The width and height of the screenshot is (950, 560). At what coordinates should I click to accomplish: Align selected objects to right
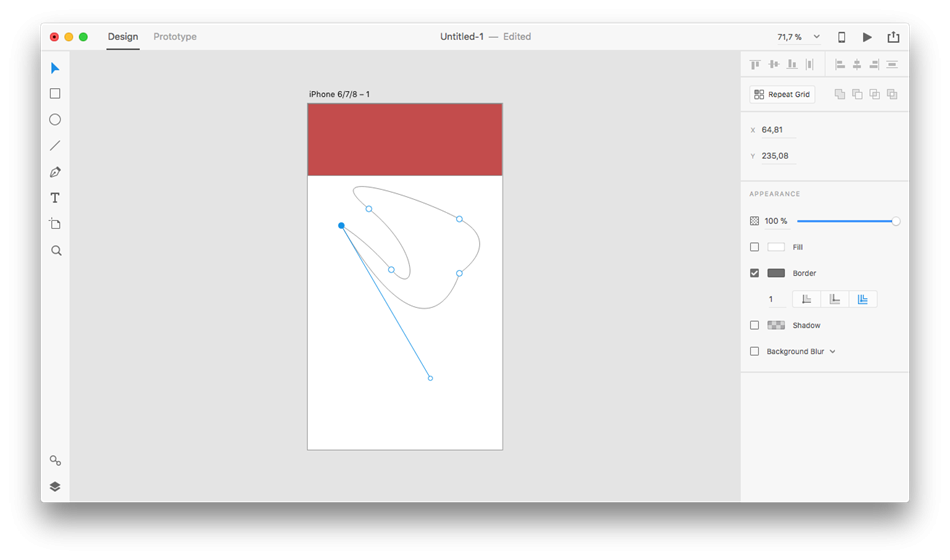pyautogui.click(x=874, y=64)
